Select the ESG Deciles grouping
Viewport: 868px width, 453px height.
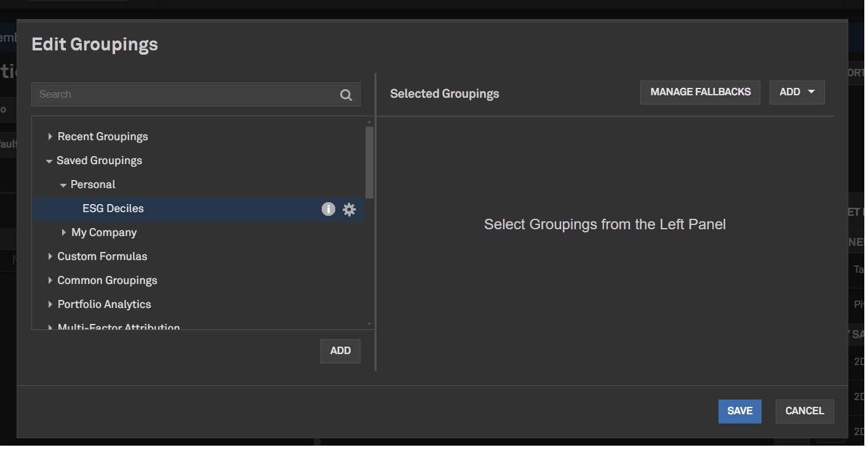tap(113, 209)
